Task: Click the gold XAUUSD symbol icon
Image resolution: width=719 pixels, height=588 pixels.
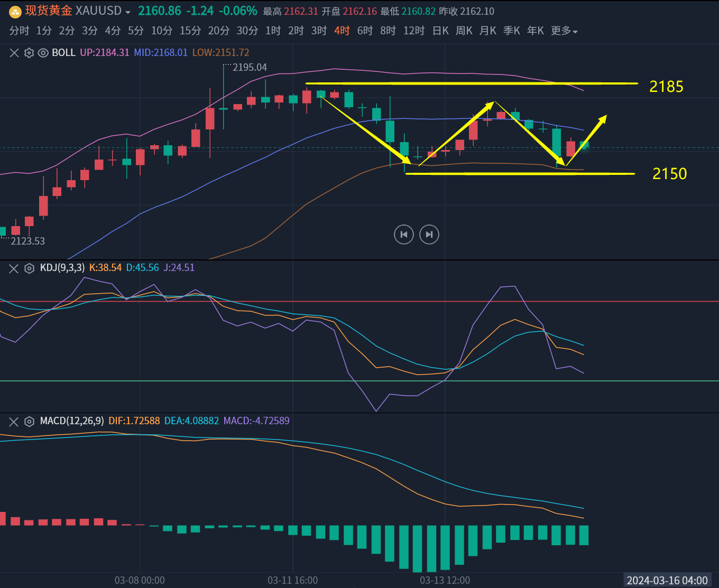Action: coord(16,11)
